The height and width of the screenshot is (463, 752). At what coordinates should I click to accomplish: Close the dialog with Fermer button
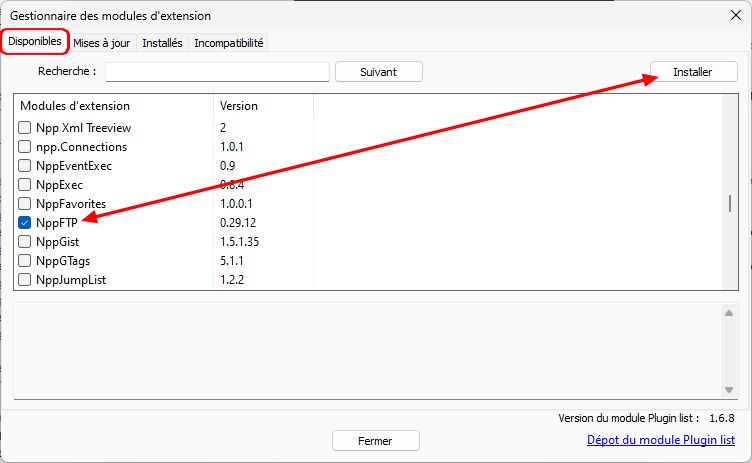pos(376,440)
